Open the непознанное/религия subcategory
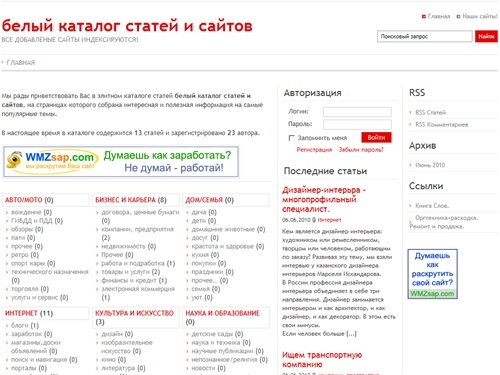Viewport: 500px width, 375px height. click(x=224, y=360)
